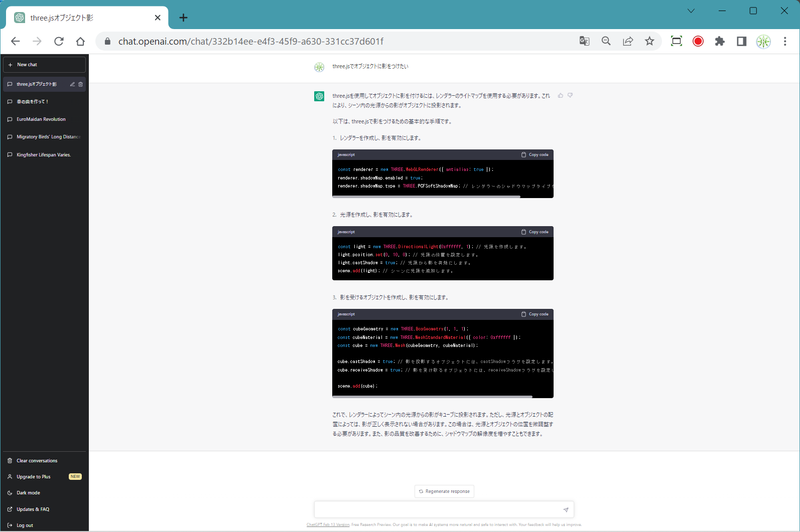Screen dimensions: 800x532
Task: Copy code from the renderer snippet
Action: [x=535, y=155]
